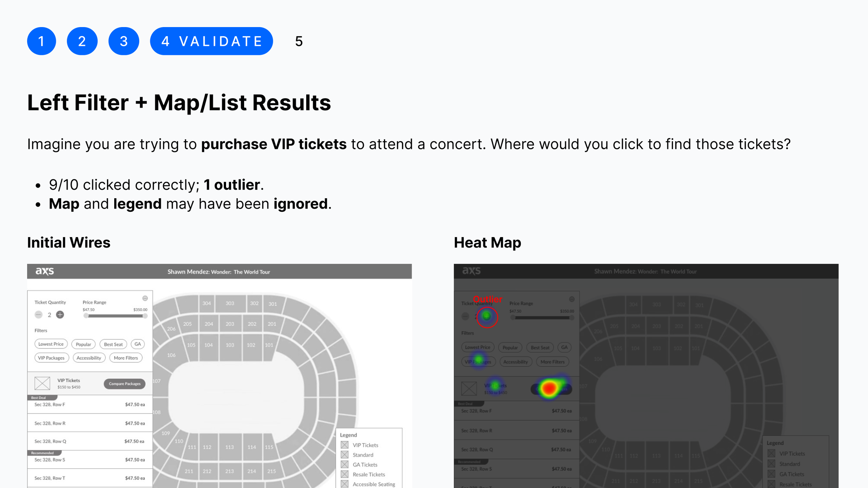Open the More Filters option
The image size is (868, 488).
(126, 358)
